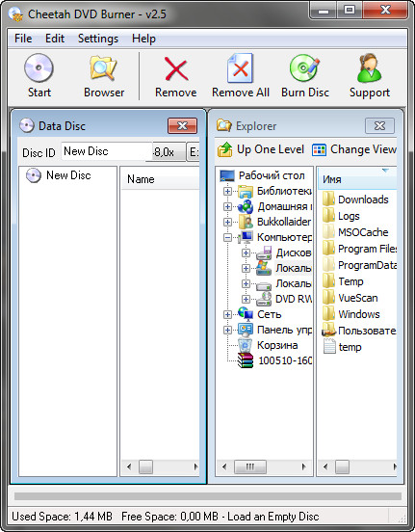The width and height of the screenshot is (415, 532).
Task: Click the Сеть network icon
Action: point(246,314)
